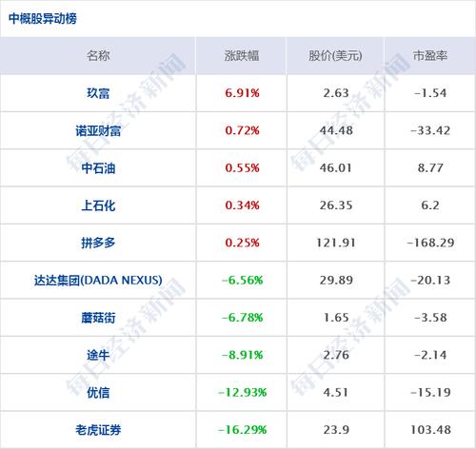Click the 股价(美元) column header
476x449 pixels.
tap(335, 56)
